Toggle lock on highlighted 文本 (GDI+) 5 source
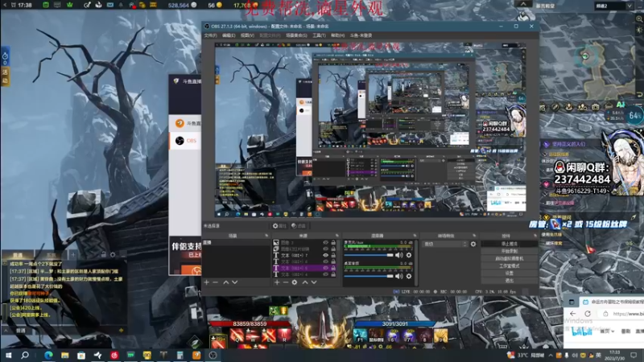The width and height of the screenshot is (644, 362). point(333,268)
